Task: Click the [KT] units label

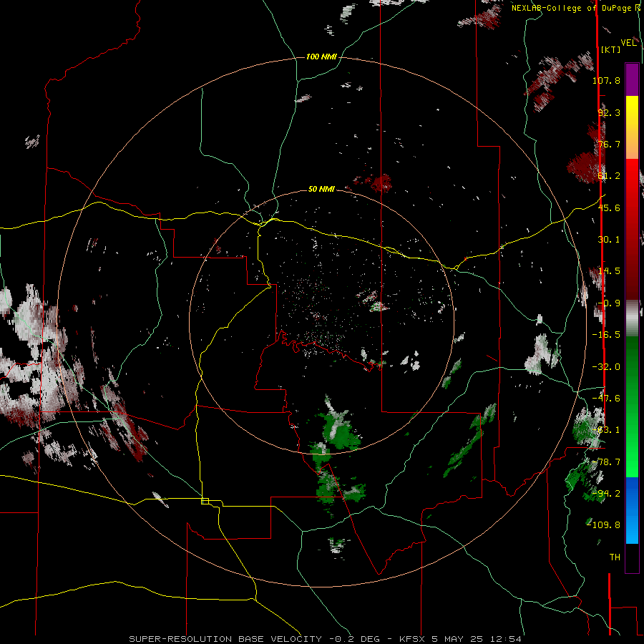Action: tap(611, 49)
